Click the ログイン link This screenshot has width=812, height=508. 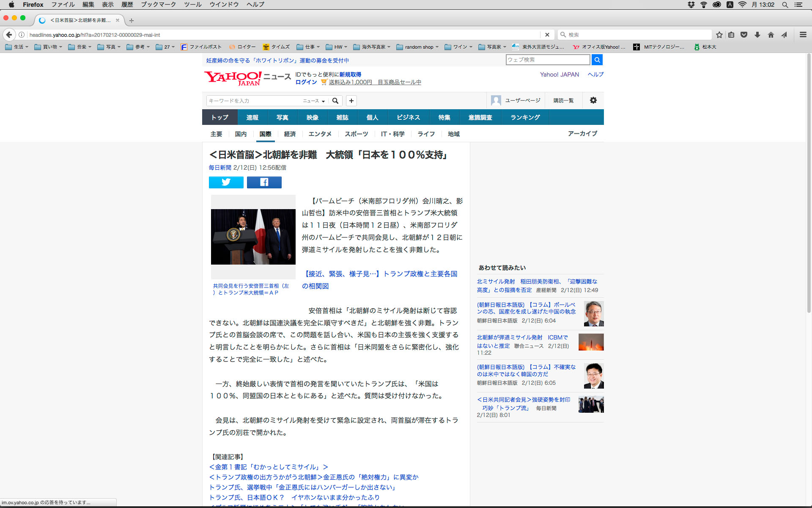click(306, 82)
